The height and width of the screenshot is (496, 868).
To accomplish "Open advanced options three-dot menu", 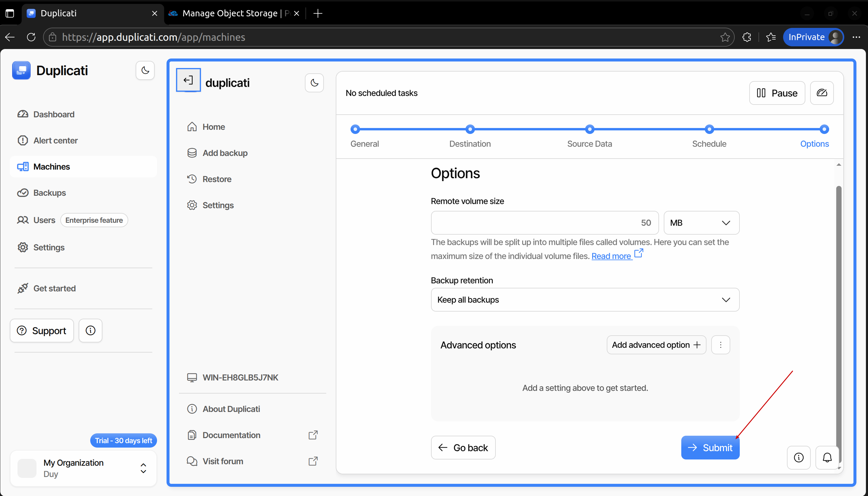I will [720, 345].
